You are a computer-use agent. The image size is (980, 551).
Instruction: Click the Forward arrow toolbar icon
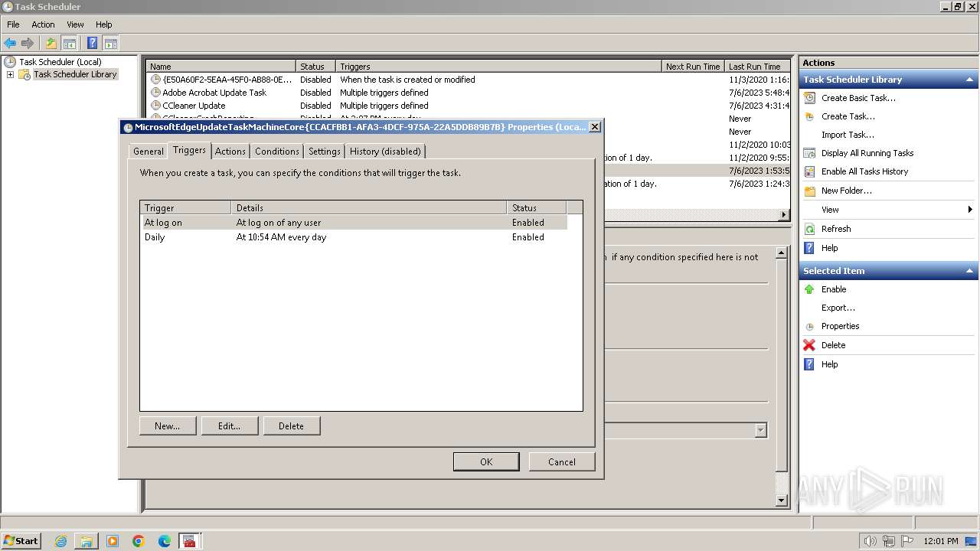coord(28,43)
